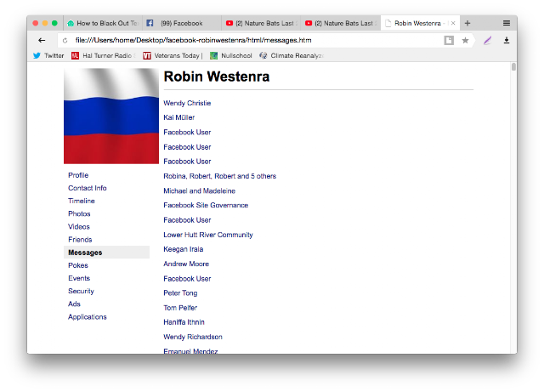Screen dimensions: 544x392
Task: Click the Russian flag profile picture
Action: click(111, 116)
